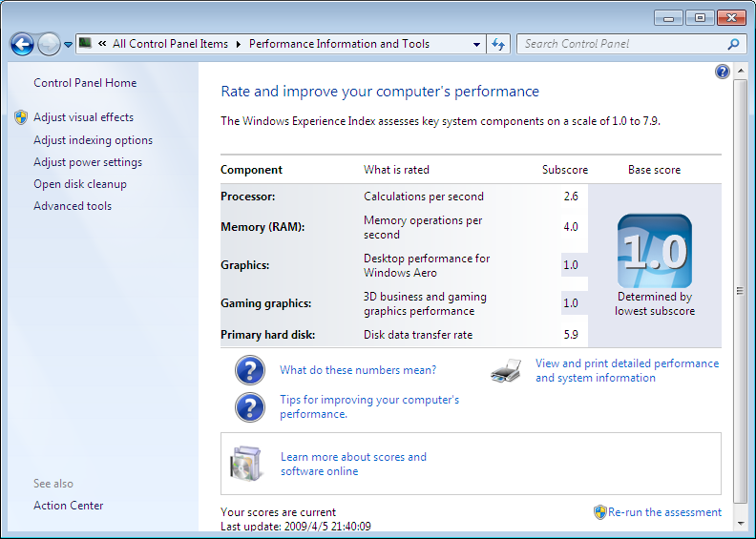Click the Memory (RAM) subscore 4.0
Screen dimensions: 756x539
coord(571,226)
